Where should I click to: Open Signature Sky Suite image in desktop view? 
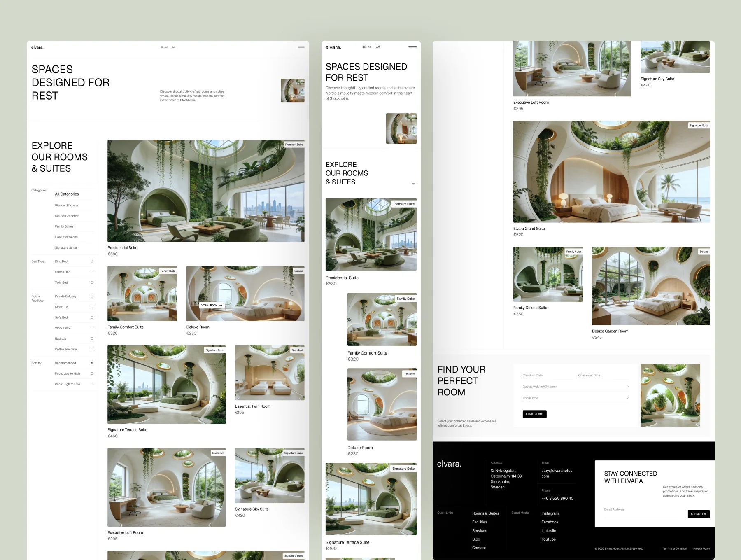coord(270,476)
